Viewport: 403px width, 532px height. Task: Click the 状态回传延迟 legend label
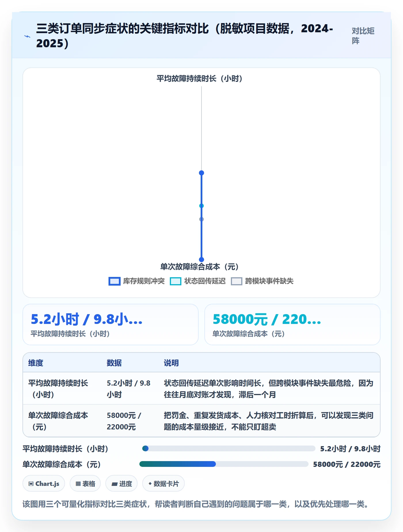click(x=205, y=281)
